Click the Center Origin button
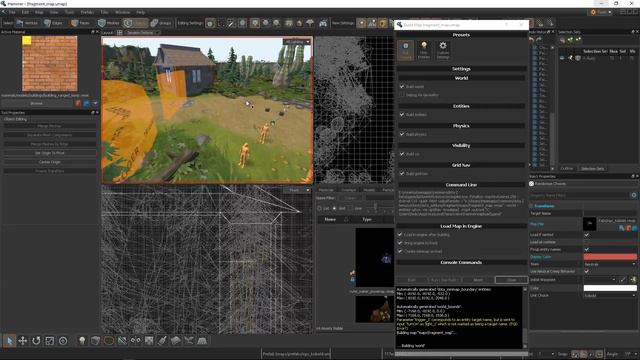Screen dimensions: 640x360 coord(49,162)
